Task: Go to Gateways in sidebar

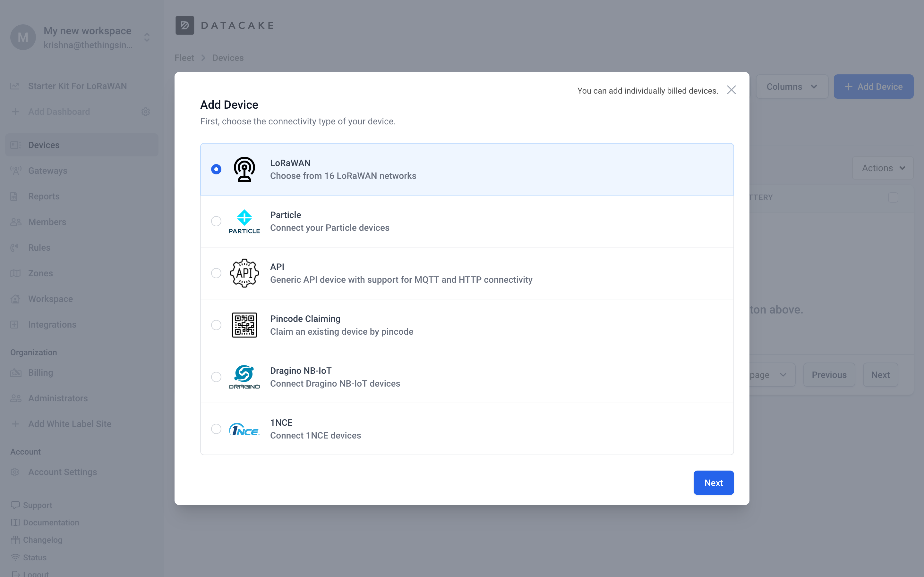Action: (x=48, y=171)
